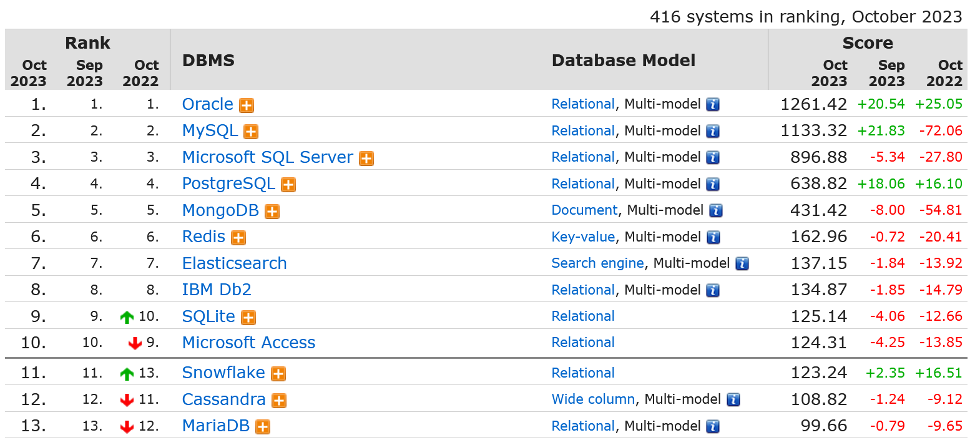Screen dimensions: 980x440
Task: Click the orange plus icon beside MySQL
Action: (251, 132)
